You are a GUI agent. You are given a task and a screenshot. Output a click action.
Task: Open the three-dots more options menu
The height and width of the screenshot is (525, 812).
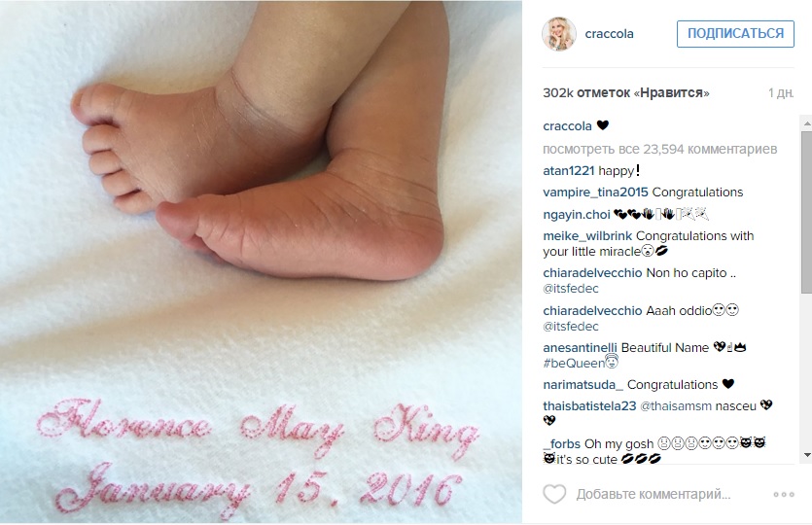784,495
